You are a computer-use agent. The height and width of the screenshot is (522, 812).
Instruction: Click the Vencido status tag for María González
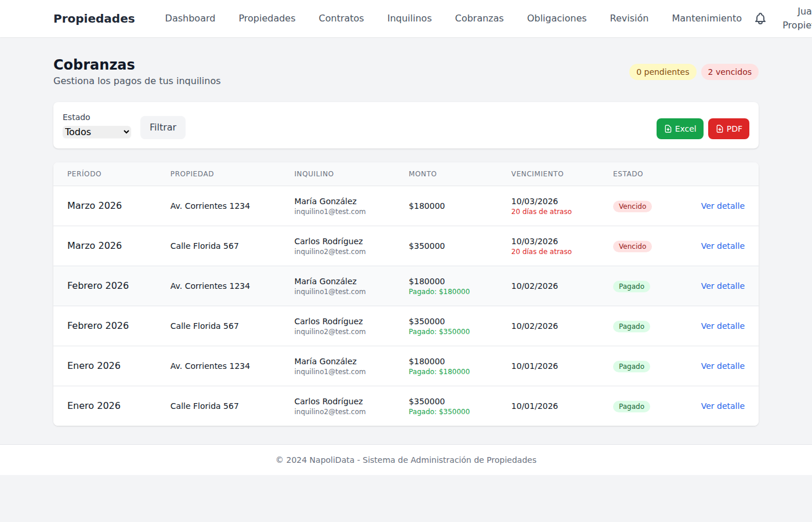pos(632,206)
